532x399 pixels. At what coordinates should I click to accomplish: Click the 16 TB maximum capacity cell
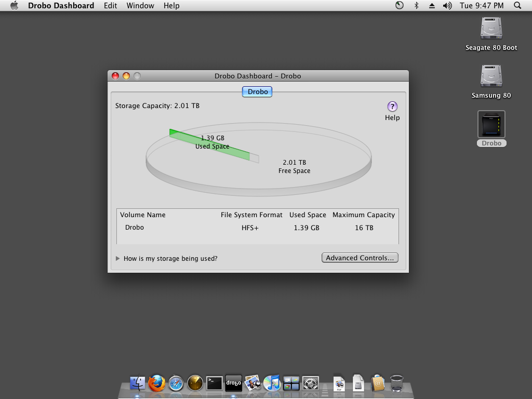coord(364,228)
